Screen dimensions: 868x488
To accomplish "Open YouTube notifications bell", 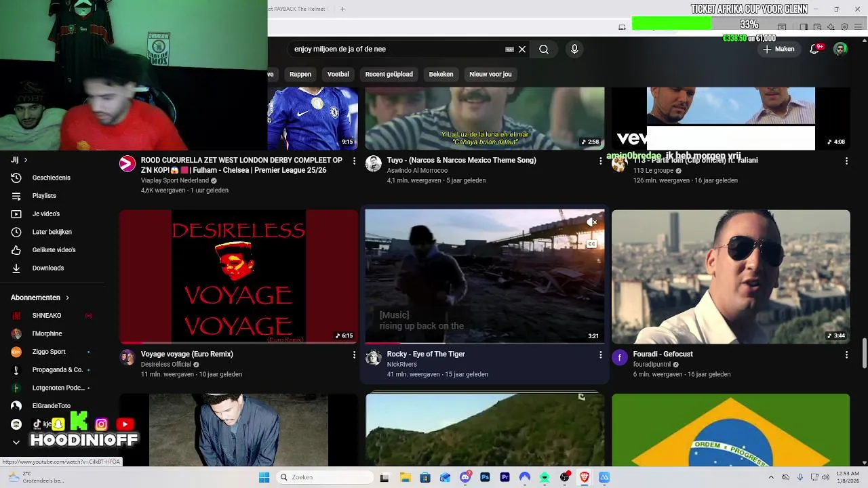I will pos(815,49).
